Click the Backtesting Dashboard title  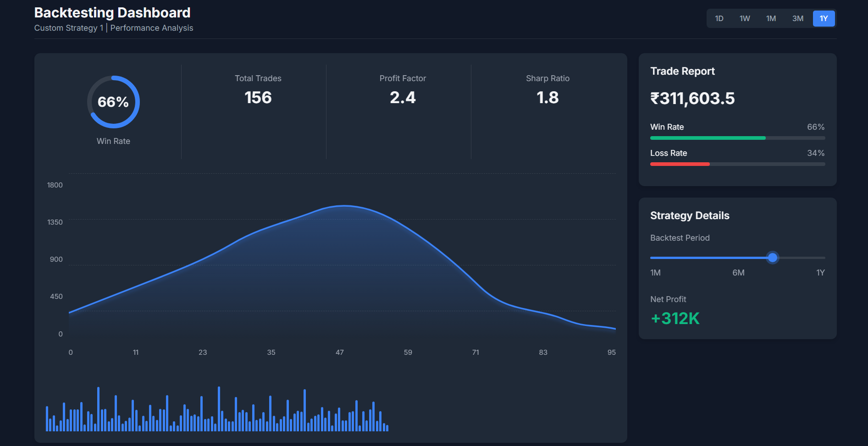[112, 13]
